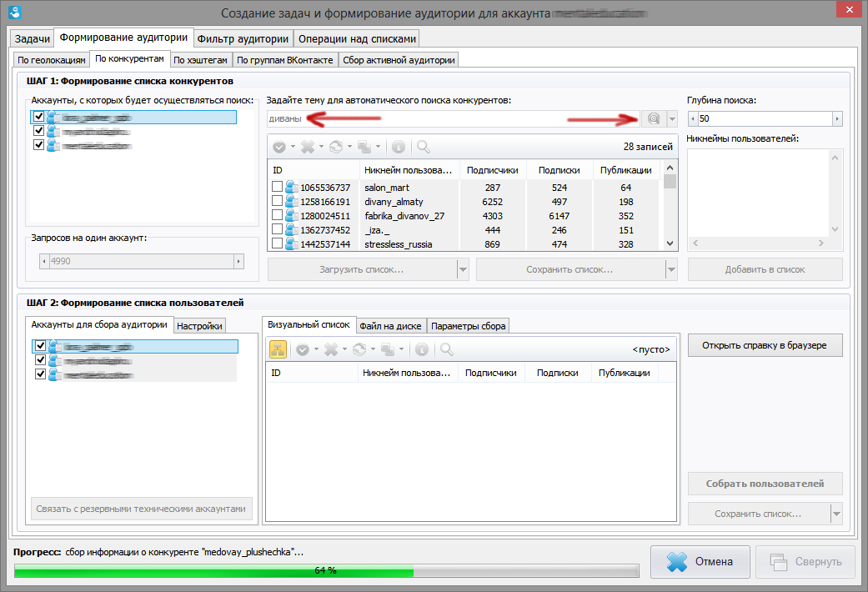Open the По группам ВКонтакте tab
The height and width of the screenshot is (592, 868).
(x=285, y=60)
